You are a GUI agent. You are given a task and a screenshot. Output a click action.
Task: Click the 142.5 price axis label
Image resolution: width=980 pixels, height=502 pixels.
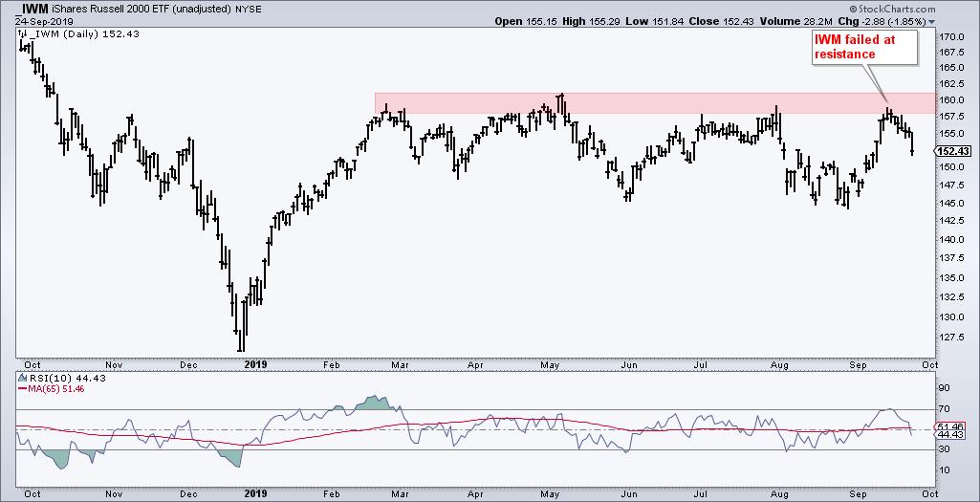[x=954, y=221]
